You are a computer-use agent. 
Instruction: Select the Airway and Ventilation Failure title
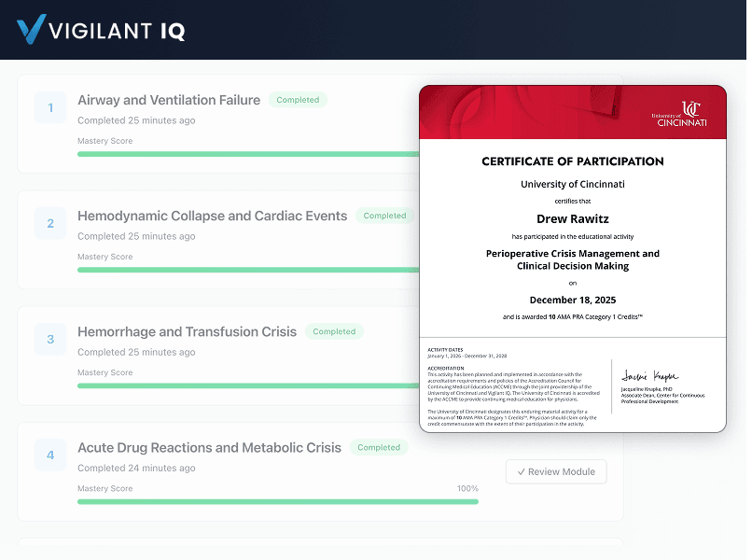tap(168, 100)
